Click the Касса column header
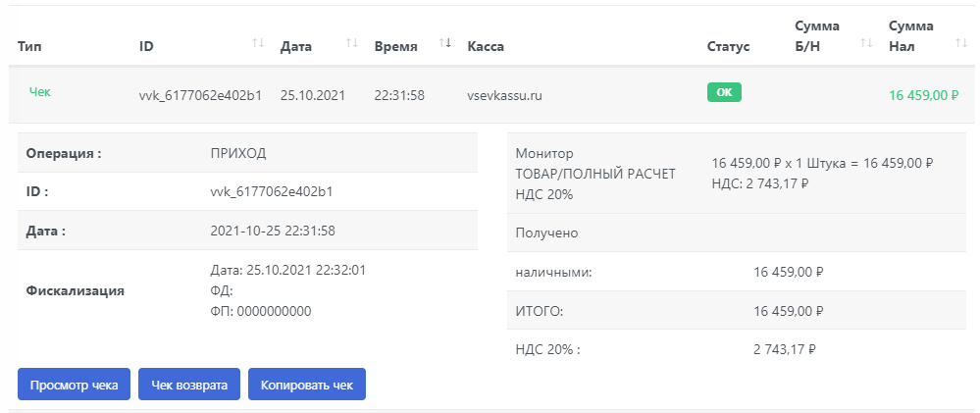 tap(486, 46)
